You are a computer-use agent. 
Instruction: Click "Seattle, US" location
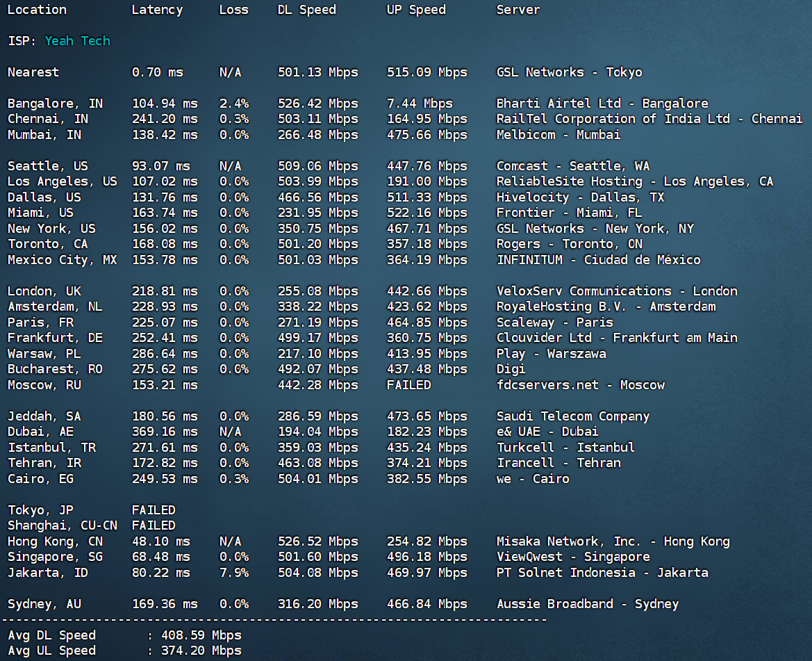[48, 165]
